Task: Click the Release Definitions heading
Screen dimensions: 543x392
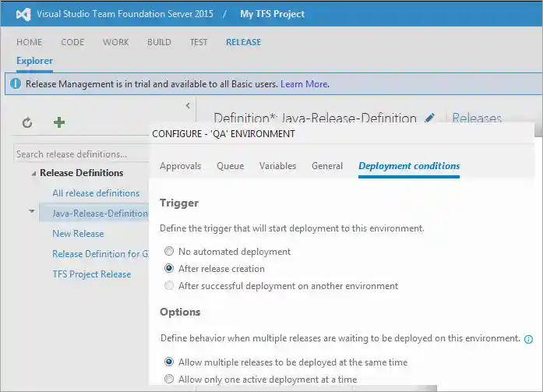Action: click(x=81, y=173)
